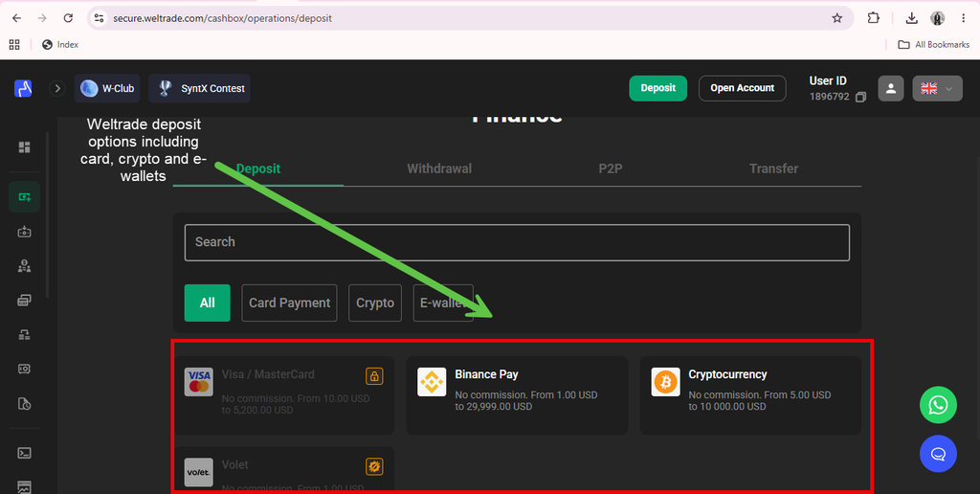Open the cards icon in sidebar
Screen dimensions: 980x494
[24, 301]
